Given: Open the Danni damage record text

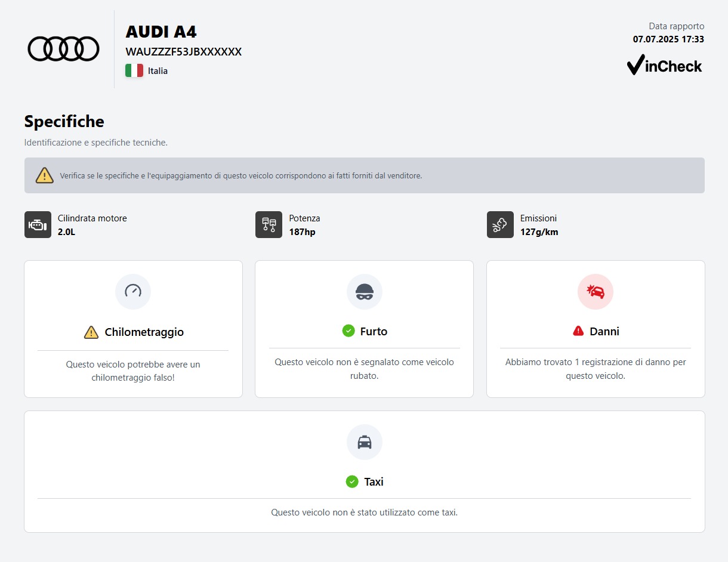Looking at the screenshot, I should click(595, 369).
